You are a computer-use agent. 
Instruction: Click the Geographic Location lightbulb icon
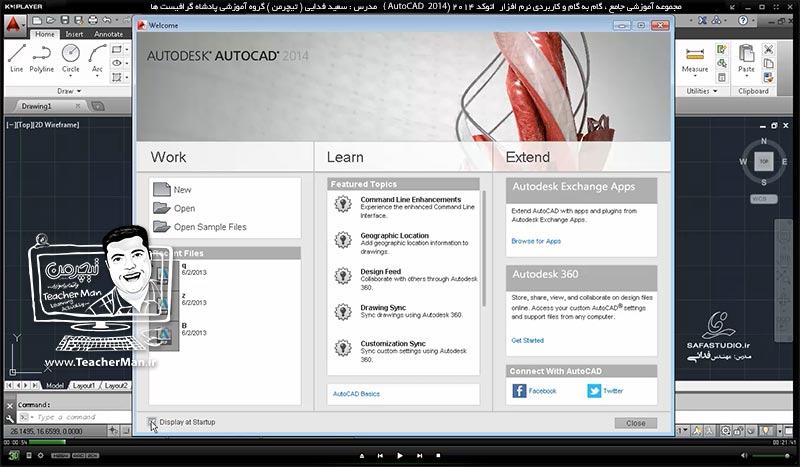(343, 240)
